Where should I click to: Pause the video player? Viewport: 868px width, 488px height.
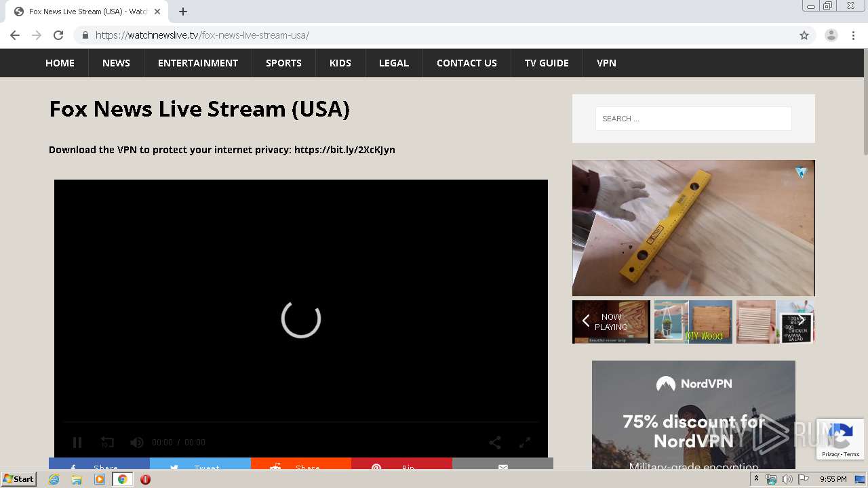(77, 443)
